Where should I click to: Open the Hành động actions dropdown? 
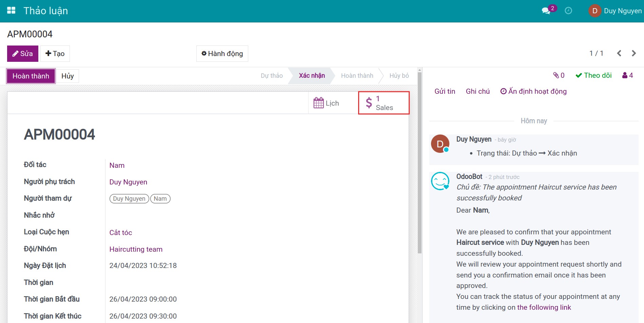pos(222,54)
